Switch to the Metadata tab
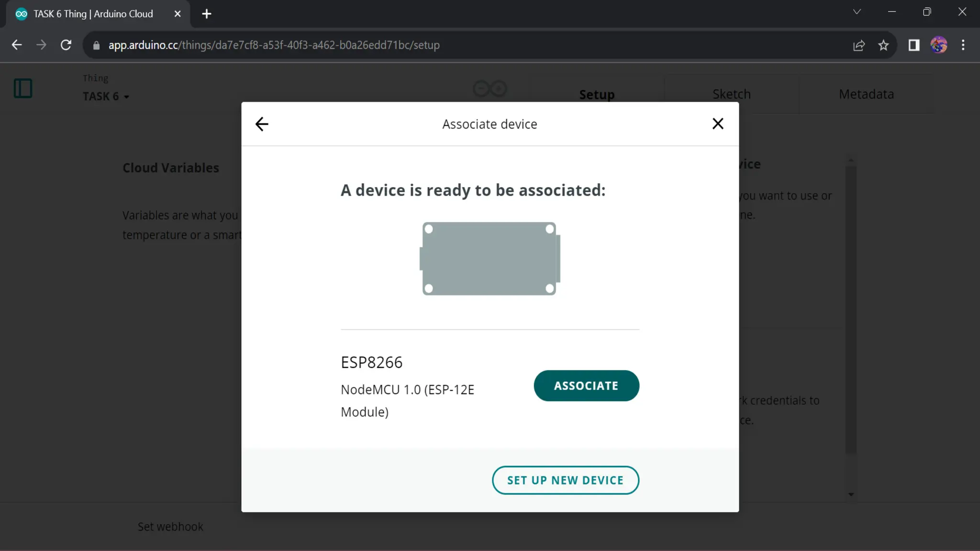This screenshot has width=980, height=551. tap(866, 94)
